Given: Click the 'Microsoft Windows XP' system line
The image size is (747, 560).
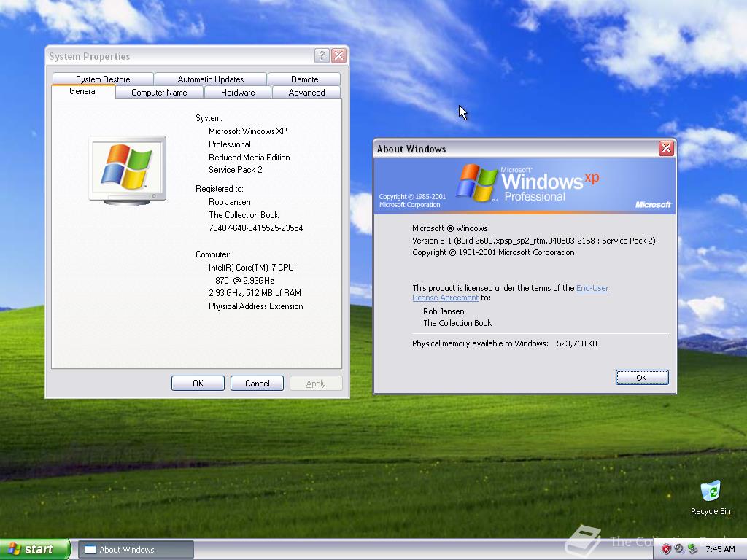Looking at the screenshot, I should [248, 131].
